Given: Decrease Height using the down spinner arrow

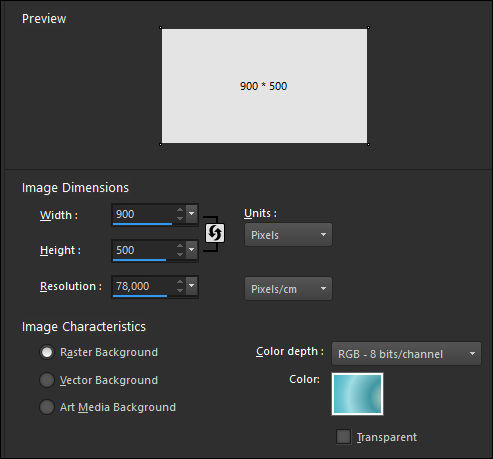Looking at the screenshot, I should pyautogui.click(x=180, y=254).
